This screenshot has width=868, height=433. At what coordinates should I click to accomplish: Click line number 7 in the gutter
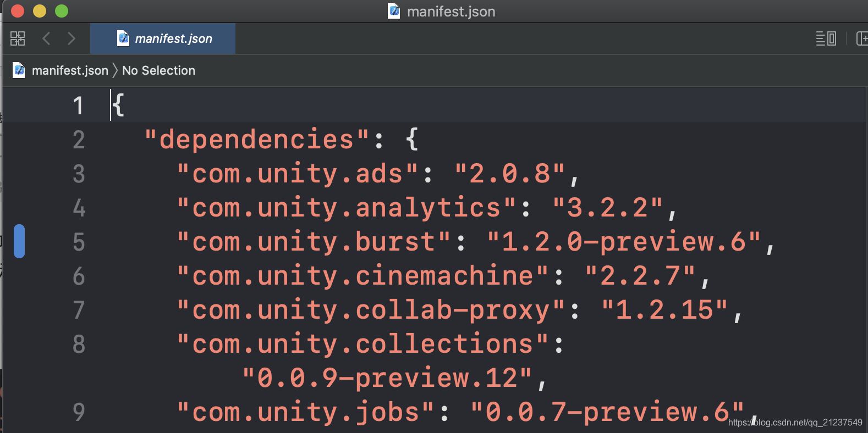[x=79, y=310]
